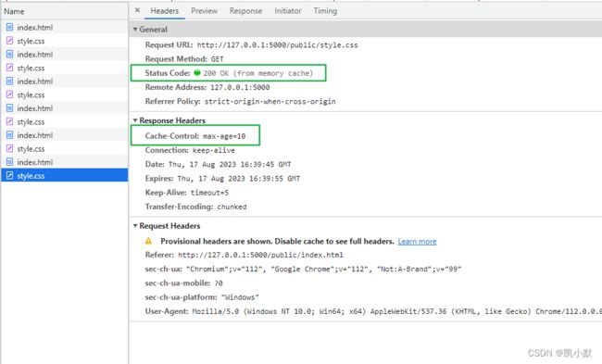
Task: Click the Provisional headers are shown message
Action: tap(277, 241)
